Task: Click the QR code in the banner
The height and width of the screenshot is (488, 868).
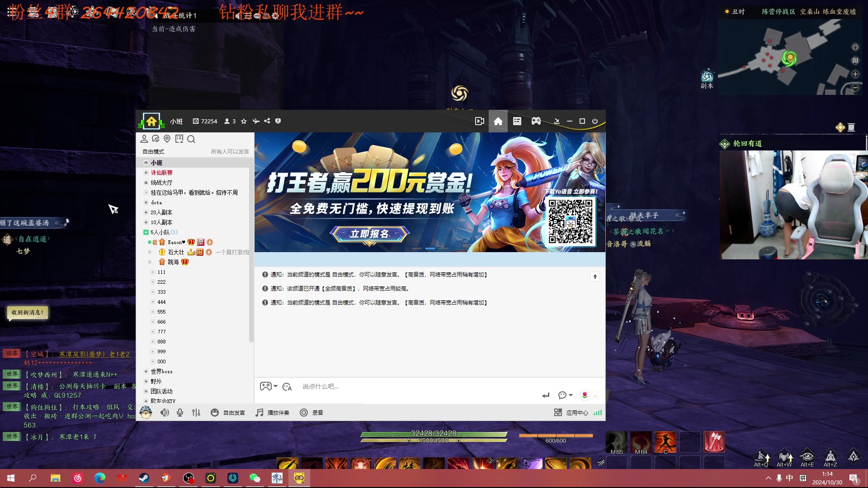Action: [x=571, y=221]
